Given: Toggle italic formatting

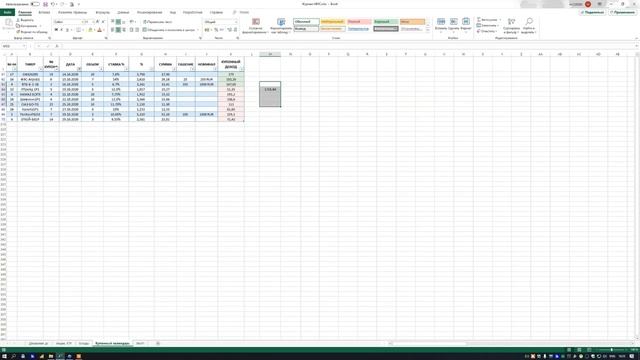Looking at the screenshot, I should pyautogui.click(x=62, y=30).
